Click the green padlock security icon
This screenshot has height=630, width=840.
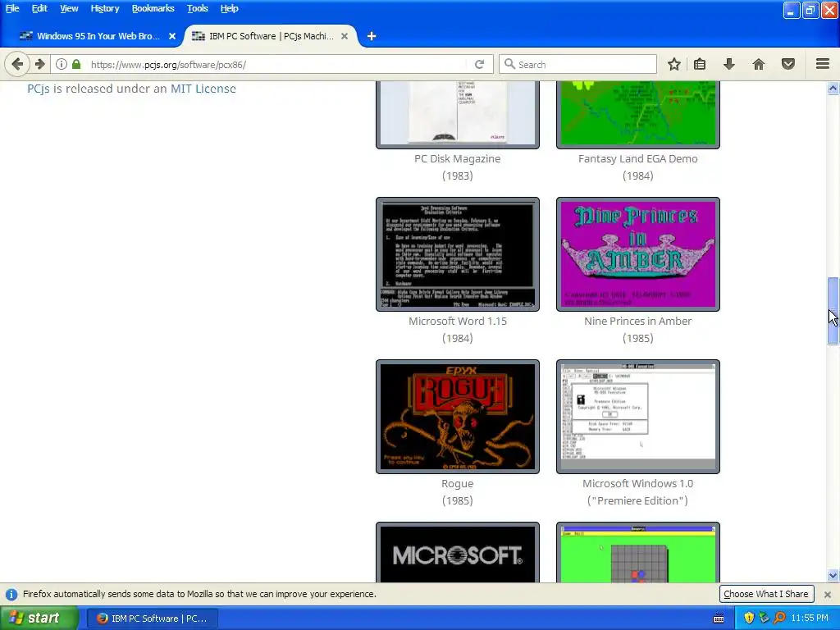click(x=76, y=64)
